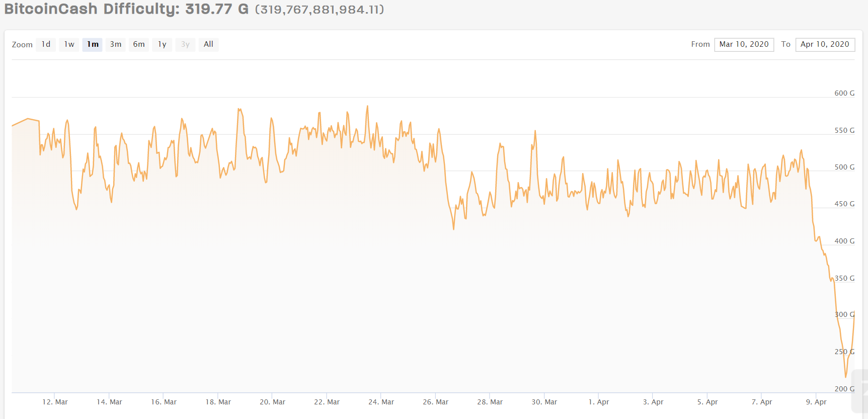Click the 400 G y-axis label
The width and height of the screenshot is (868, 419).
[x=844, y=241]
